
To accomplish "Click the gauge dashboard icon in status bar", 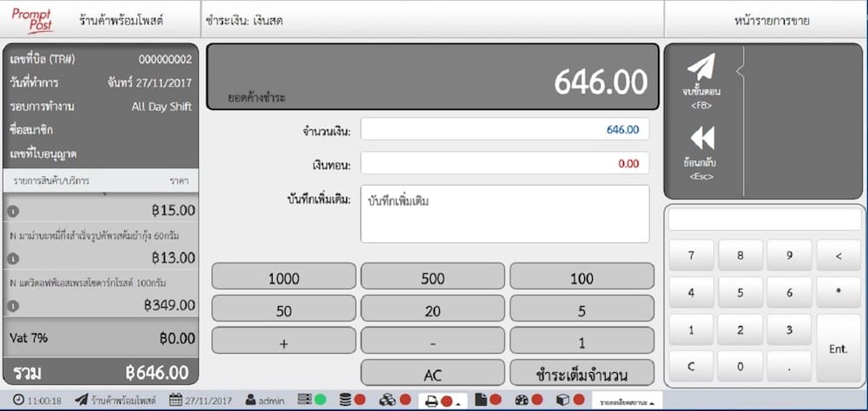I will tap(521, 400).
